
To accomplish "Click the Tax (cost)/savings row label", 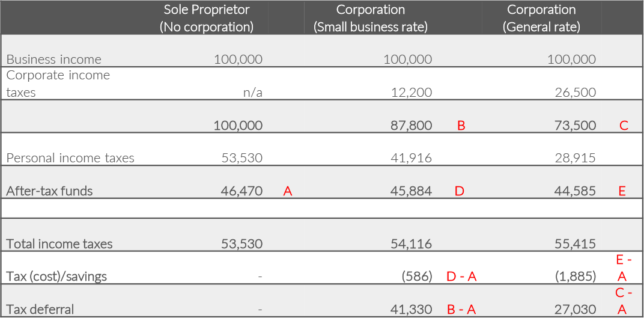I will [x=56, y=277].
